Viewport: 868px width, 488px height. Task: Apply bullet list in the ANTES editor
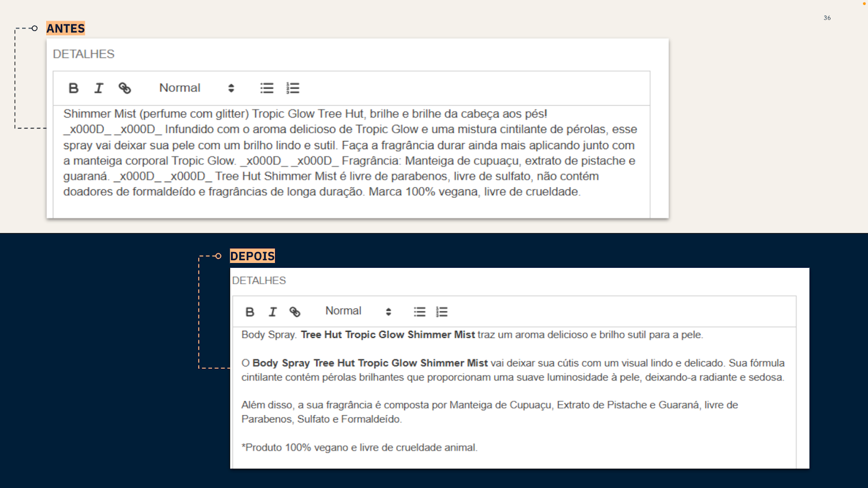coord(267,88)
